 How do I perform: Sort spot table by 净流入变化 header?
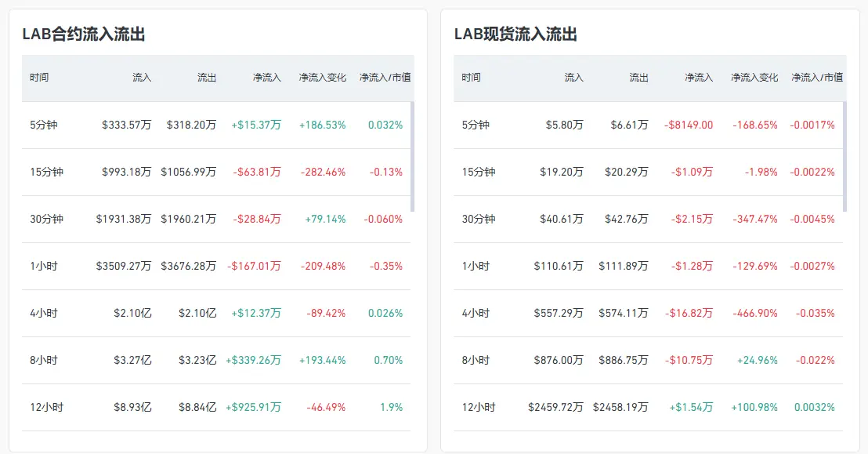pos(754,78)
